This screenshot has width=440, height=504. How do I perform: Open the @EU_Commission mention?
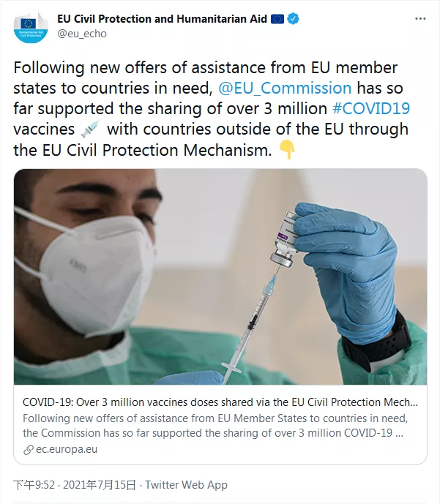pyautogui.click(x=285, y=88)
